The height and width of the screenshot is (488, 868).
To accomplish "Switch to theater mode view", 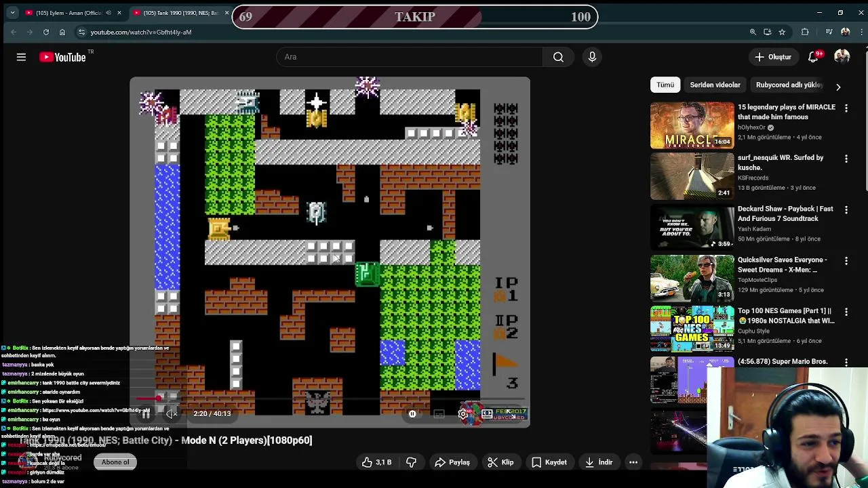I will click(487, 414).
